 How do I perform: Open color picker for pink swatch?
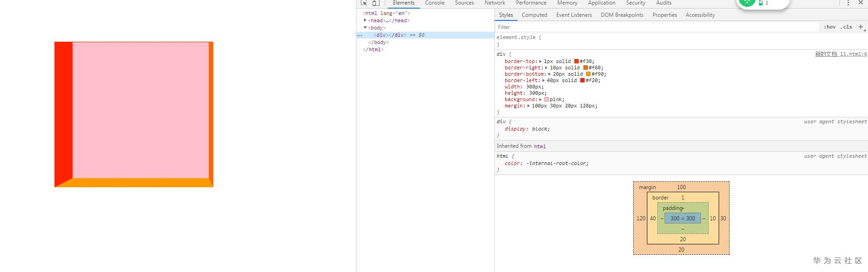547,99
